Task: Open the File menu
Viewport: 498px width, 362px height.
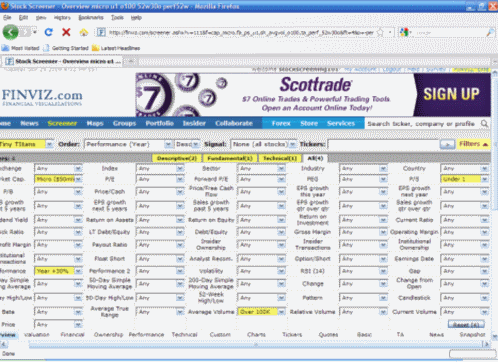Action: click(7, 17)
